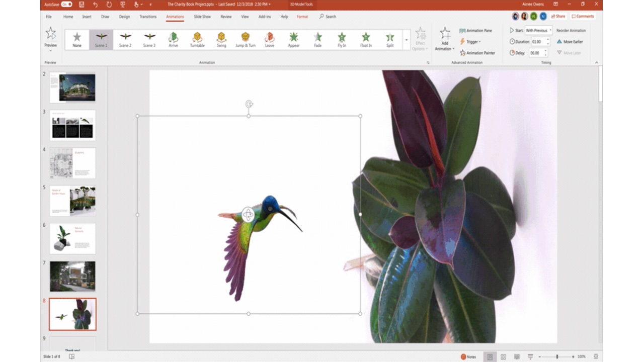Select the Jump & Turn animation effect
The height and width of the screenshot is (362, 644).
pyautogui.click(x=245, y=39)
